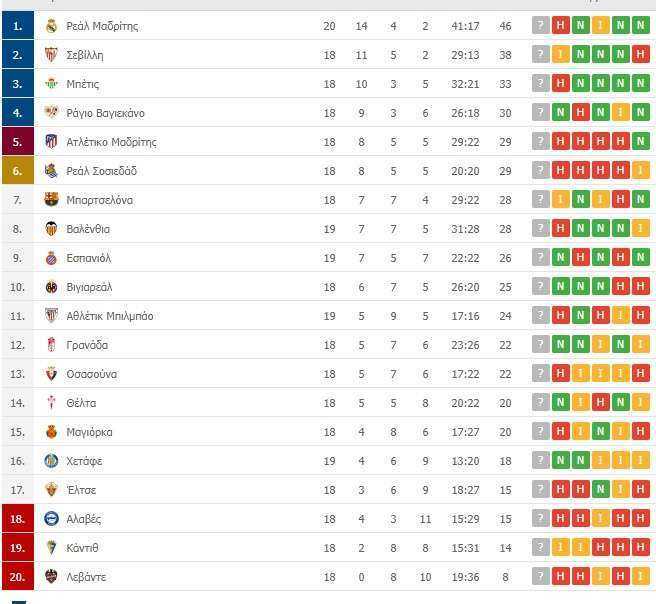Click the Getafe blue crest icon
The image size is (656, 604).
coord(51,461)
